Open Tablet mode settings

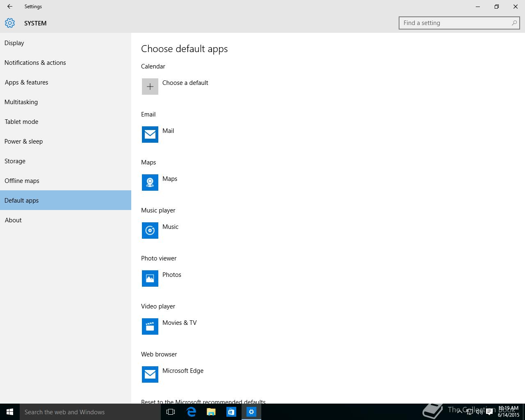coord(66,122)
